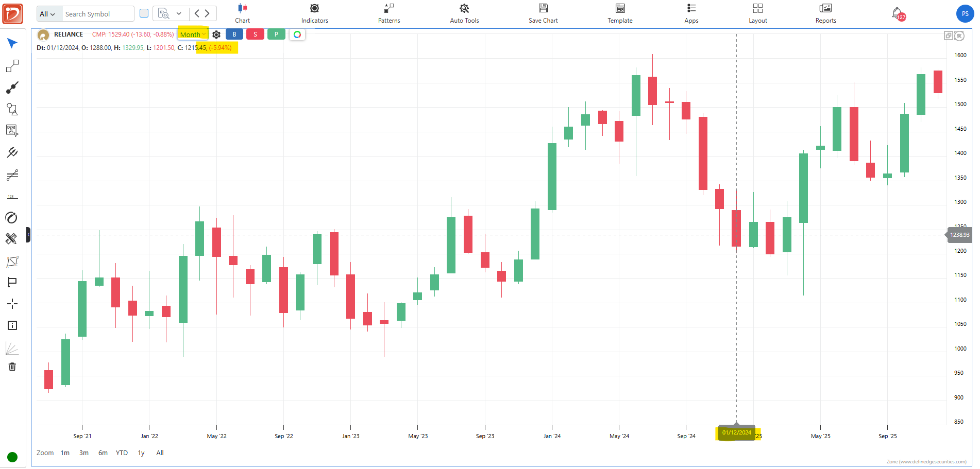The height and width of the screenshot is (469, 980).
Task: Open the Template menu
Action: click(x=620, y=13)
